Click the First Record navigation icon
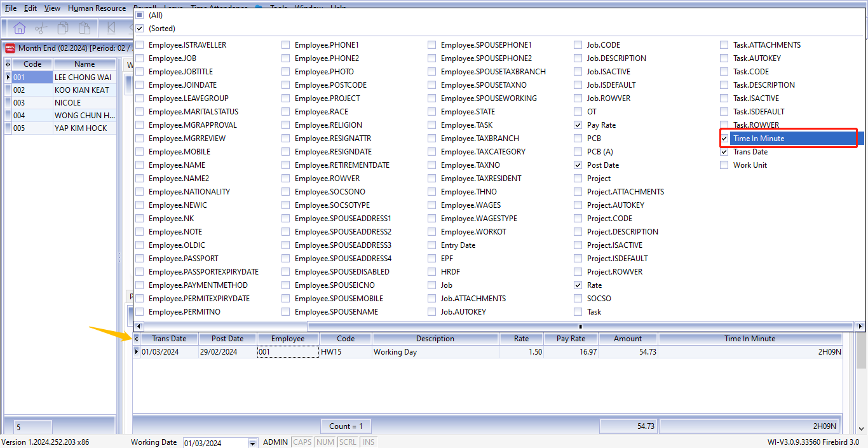This screenshot has width=868, height=448. tap(111, 28)
